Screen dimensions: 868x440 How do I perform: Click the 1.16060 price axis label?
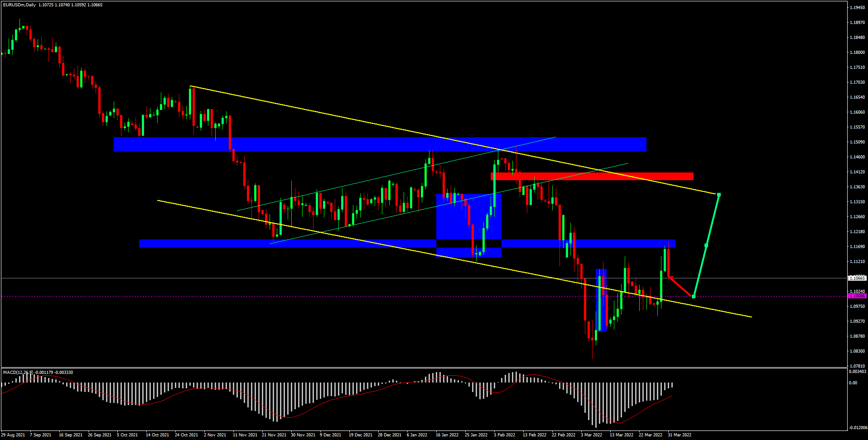858,112
